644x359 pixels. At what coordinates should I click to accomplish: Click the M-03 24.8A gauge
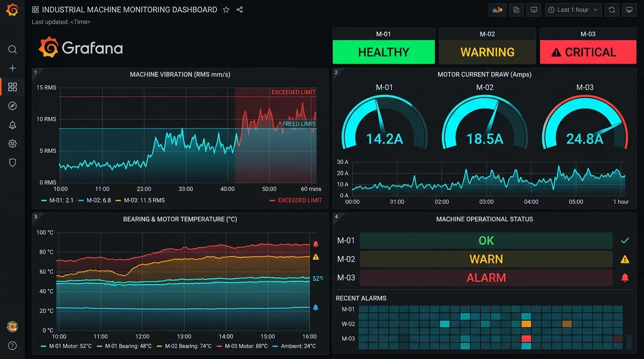point(585,122)
